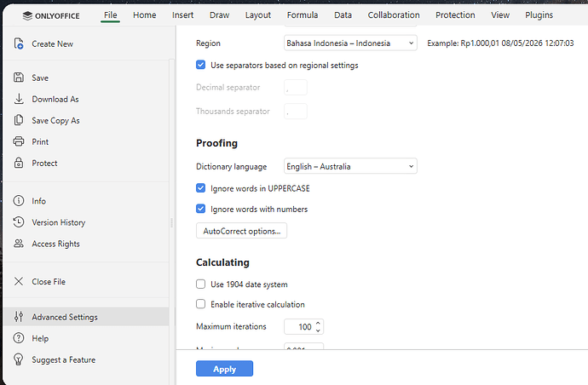
Task: Click the Info circle icon
Action: tap(19, 200)
